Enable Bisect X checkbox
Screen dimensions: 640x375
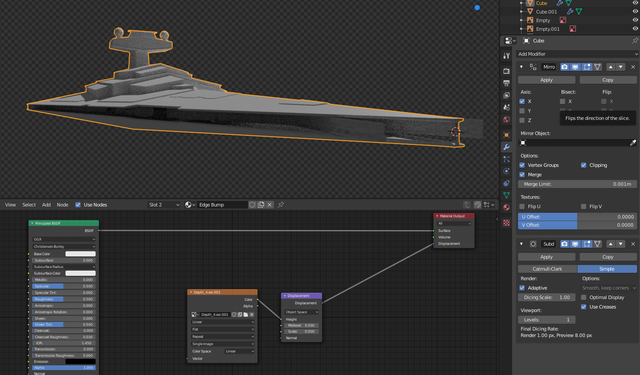pyautogui.click(x=562, y=101)
